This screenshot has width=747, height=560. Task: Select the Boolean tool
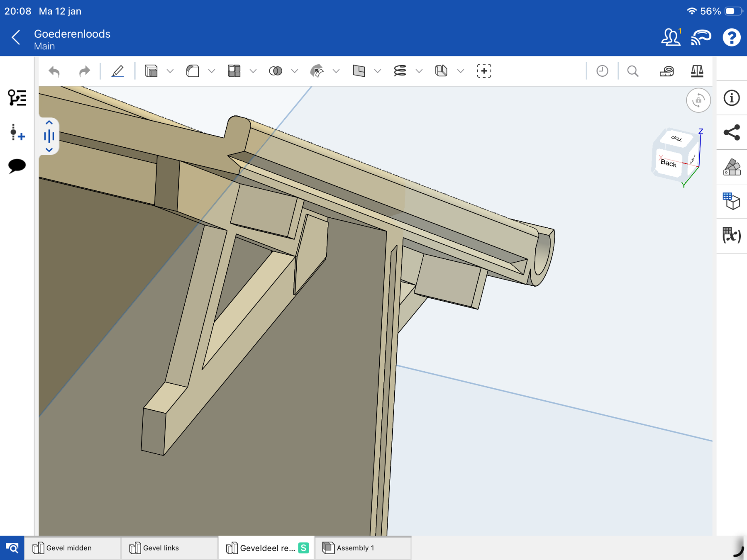(276, 71)
